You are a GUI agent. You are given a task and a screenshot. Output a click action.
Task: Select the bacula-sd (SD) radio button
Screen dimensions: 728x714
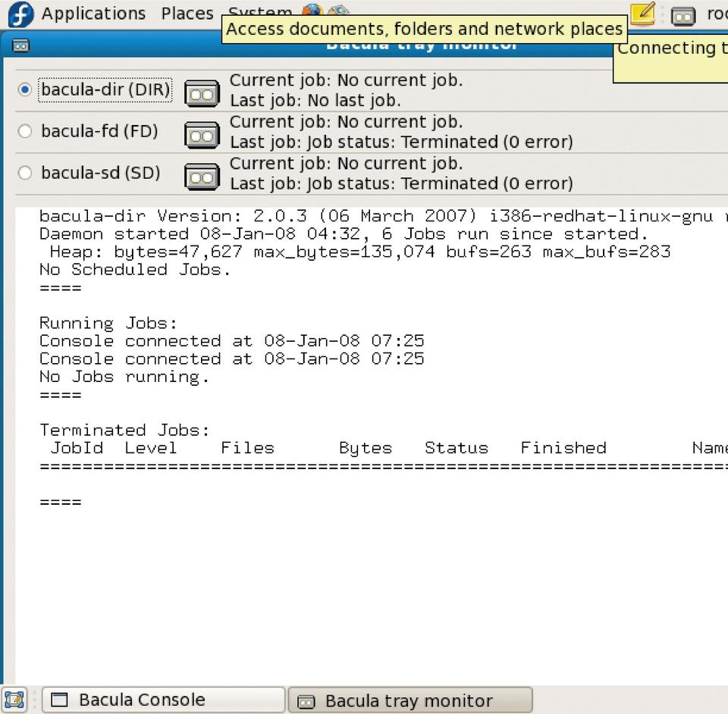coord(25,173)
